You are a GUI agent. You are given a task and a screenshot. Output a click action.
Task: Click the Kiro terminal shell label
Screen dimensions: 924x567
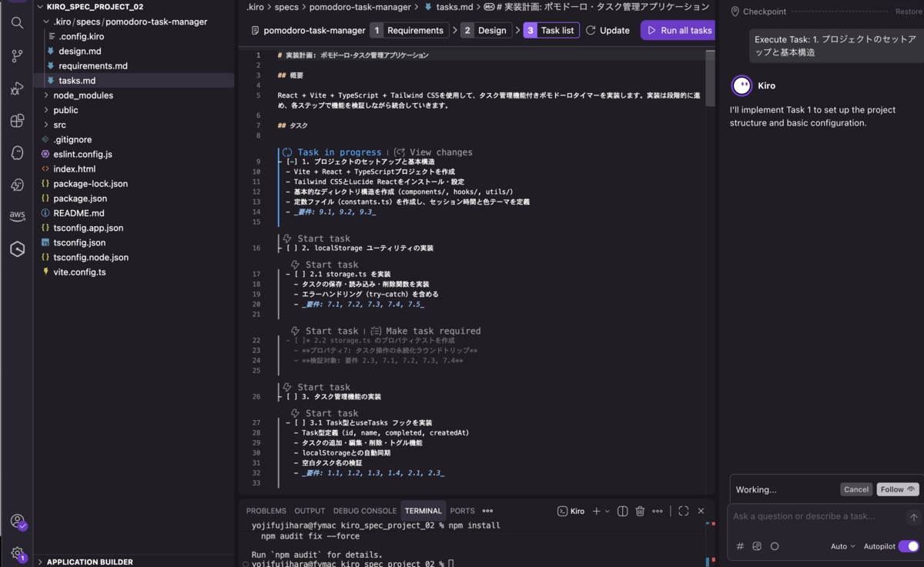tap(571, 511)
